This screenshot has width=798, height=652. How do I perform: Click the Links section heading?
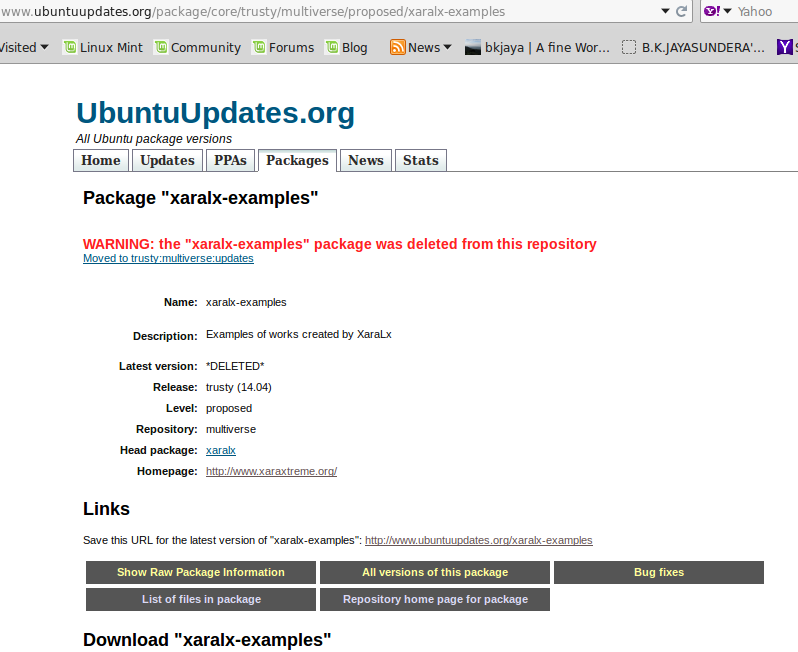pyautogui.click(x=106, y=508)
